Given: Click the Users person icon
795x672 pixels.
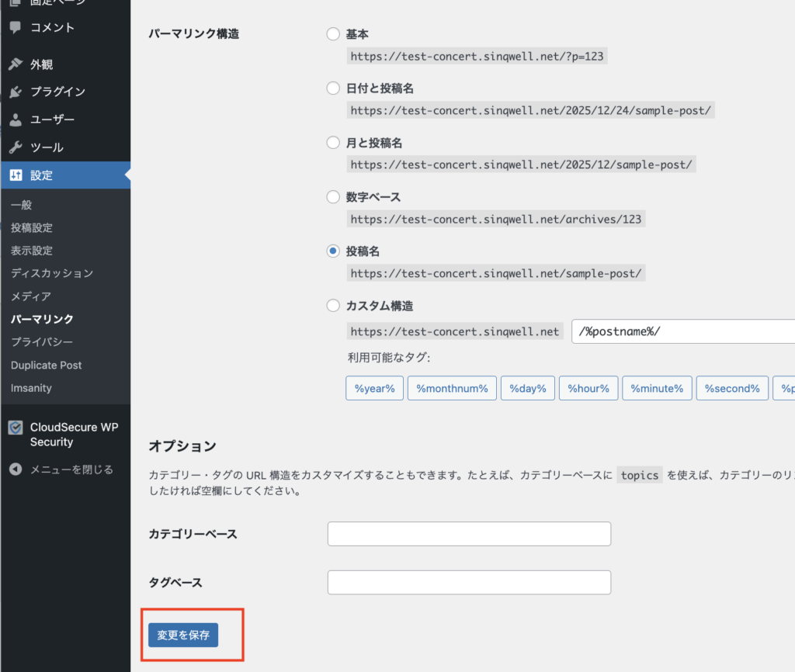Looking at the screenshot, I should coord(16,120).
